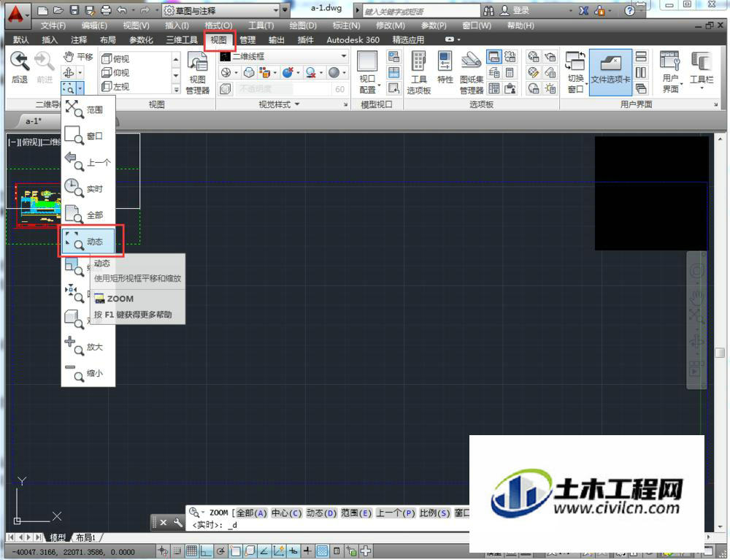Open the quick access toolbar customize arrow
730x560 pixels.
pyautogui.click(x=285, y=10)
